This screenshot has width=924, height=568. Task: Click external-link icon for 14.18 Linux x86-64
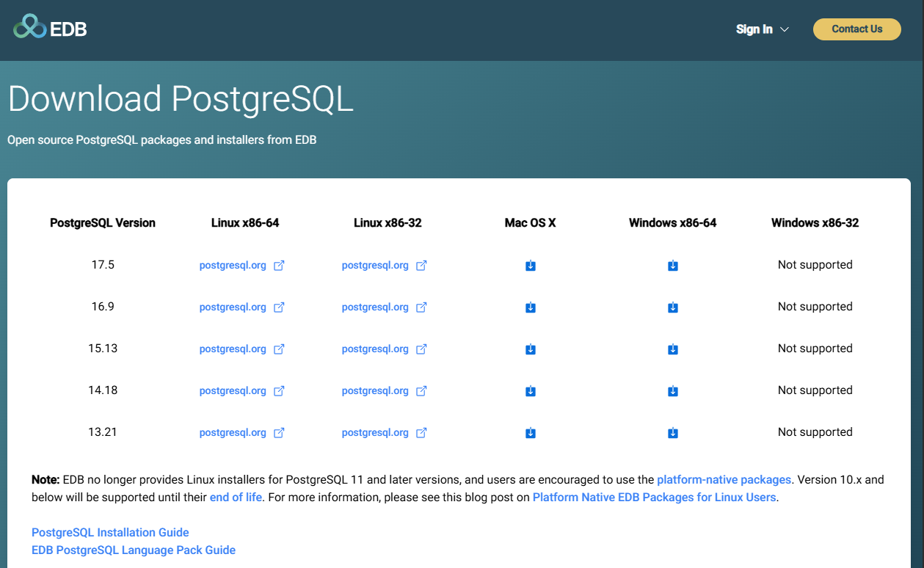279,391
